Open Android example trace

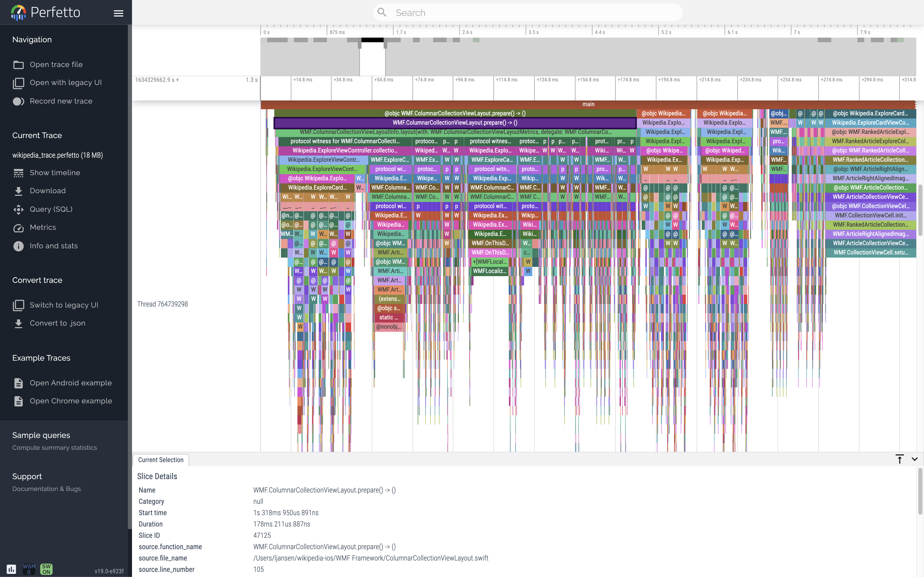pos(71,382)
